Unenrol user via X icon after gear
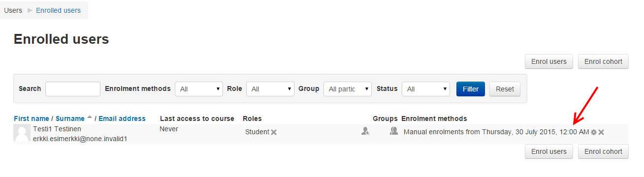644x177 pixels. (601, 132)
